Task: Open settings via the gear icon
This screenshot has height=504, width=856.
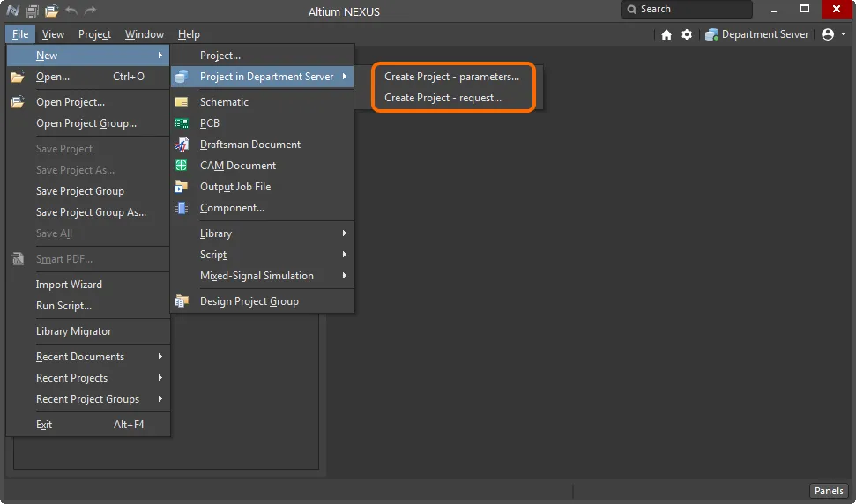Action: 687,34
